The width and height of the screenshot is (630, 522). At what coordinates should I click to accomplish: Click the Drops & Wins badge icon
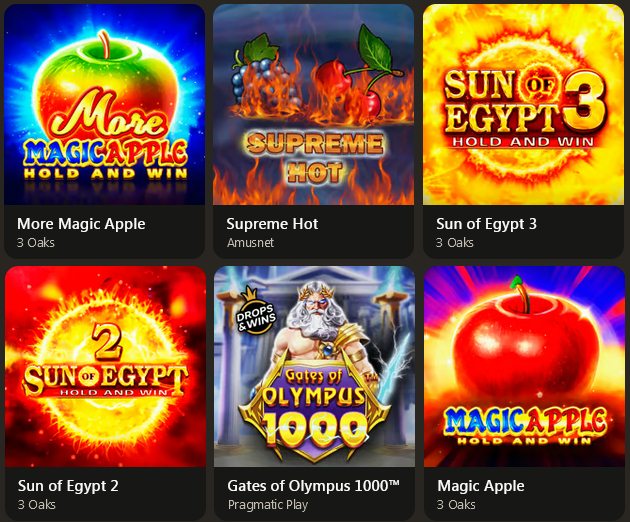click(x=256, y=312)
